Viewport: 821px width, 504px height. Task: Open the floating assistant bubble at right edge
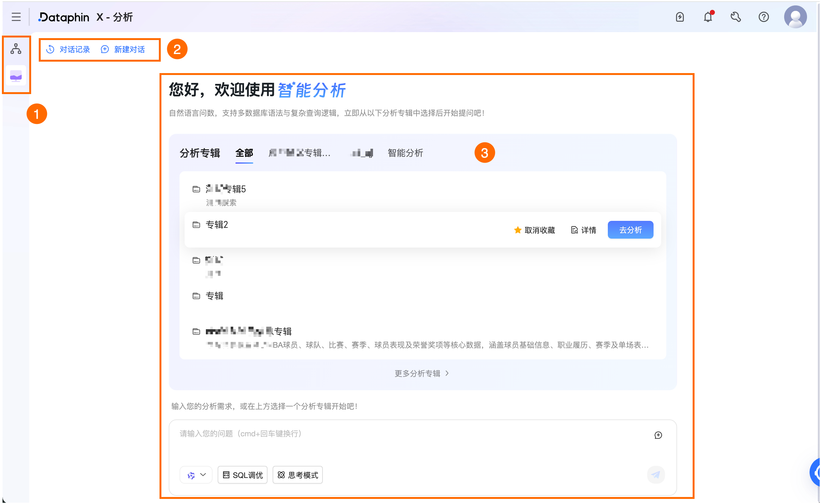pyautogui.click(x=815, y=472)
